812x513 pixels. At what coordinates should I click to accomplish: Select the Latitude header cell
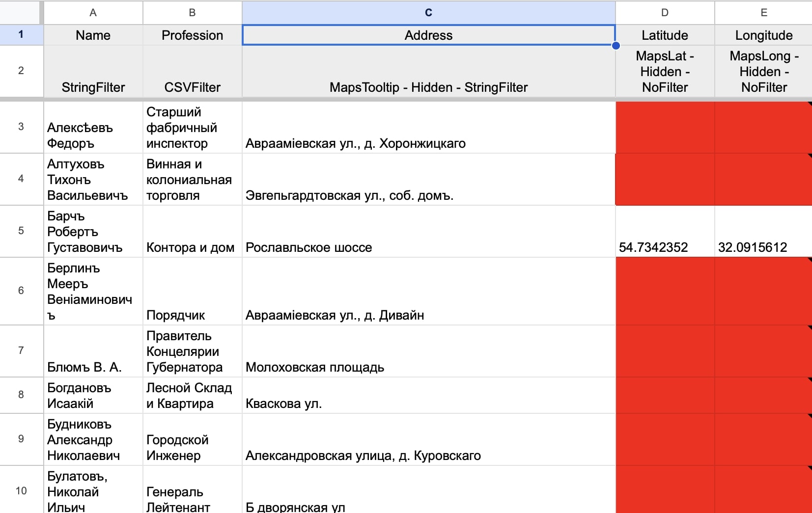(x=665, y=35)
